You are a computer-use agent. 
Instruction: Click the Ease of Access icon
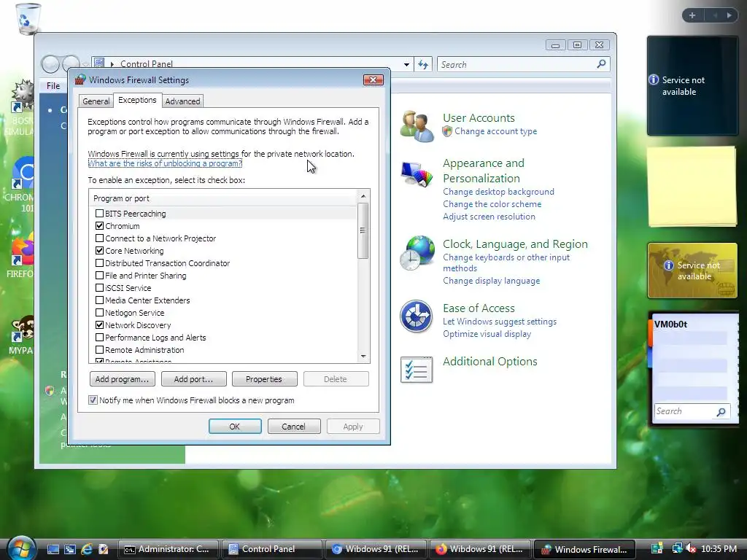point(416,316)
